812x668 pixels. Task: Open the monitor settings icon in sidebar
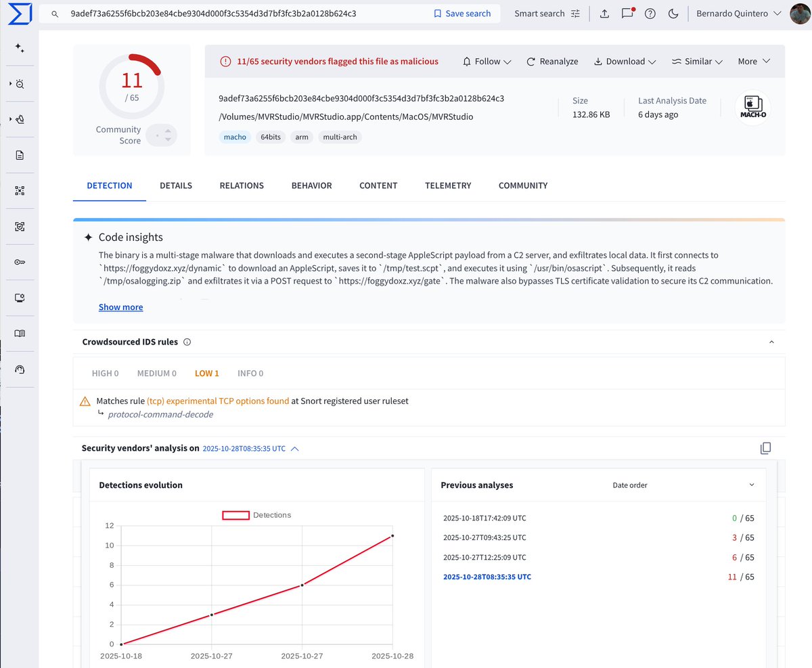pyautogui.click(x=20, y=298)
